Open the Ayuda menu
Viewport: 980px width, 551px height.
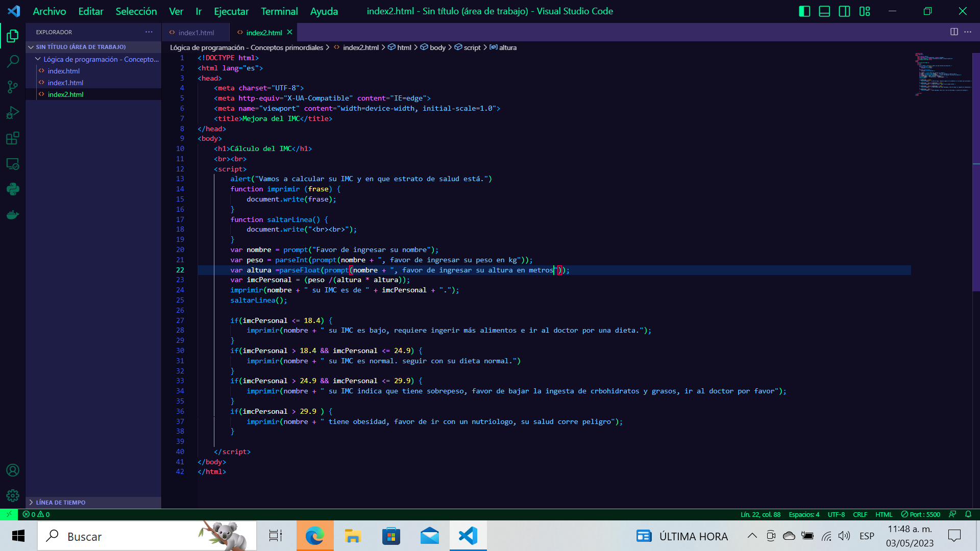(324, 11)
